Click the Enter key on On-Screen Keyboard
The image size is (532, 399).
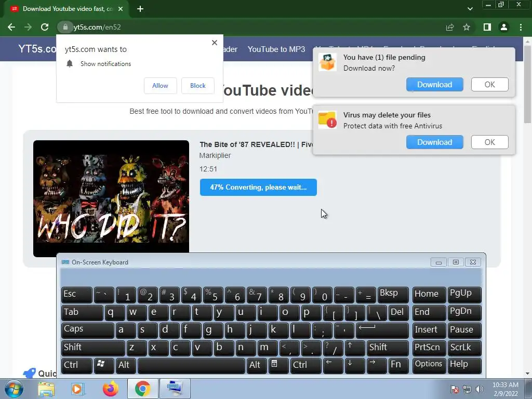point(382,329)
